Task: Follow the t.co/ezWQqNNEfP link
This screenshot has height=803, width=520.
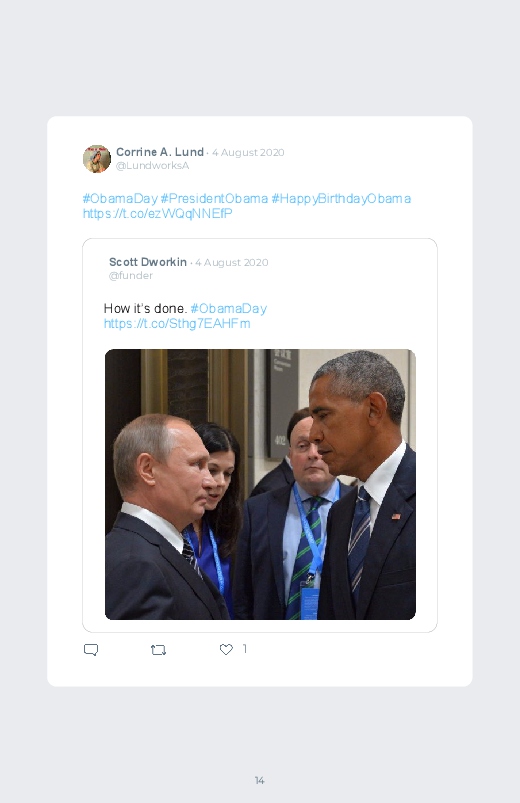Action: tap(158, 214)
